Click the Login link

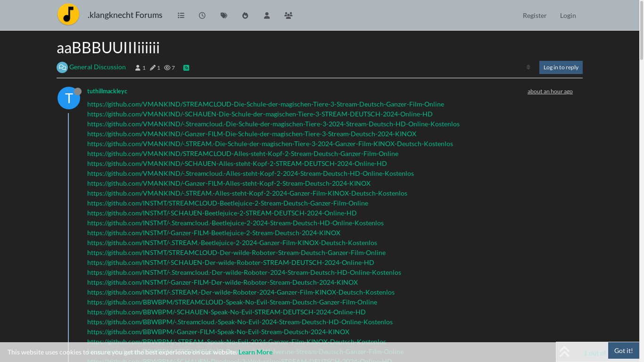click(568, 16)
